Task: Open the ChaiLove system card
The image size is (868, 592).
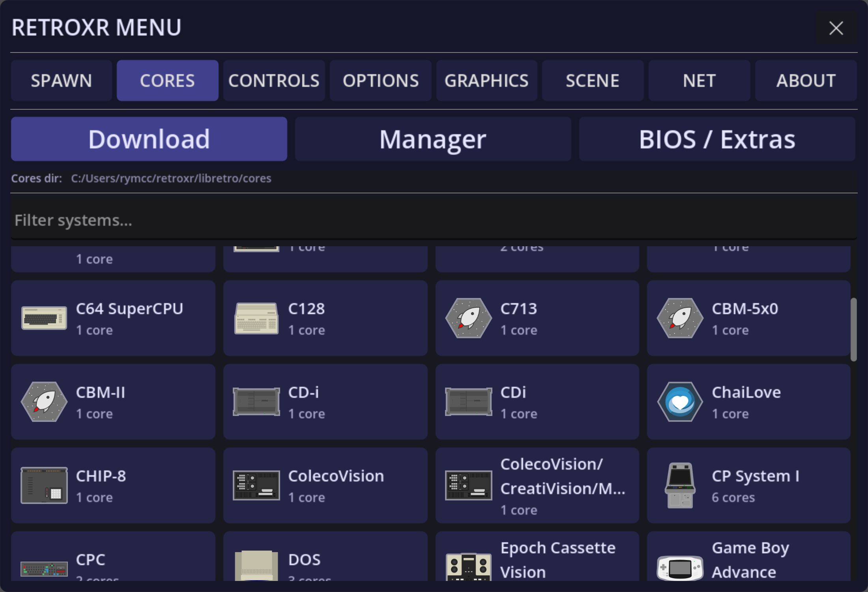Action: coord(748,402)
